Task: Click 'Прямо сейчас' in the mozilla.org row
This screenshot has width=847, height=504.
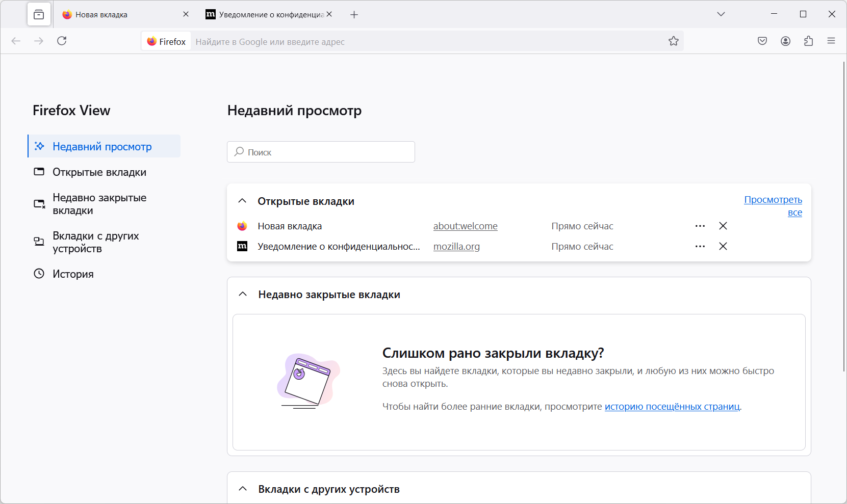Action: click(582, 246)
